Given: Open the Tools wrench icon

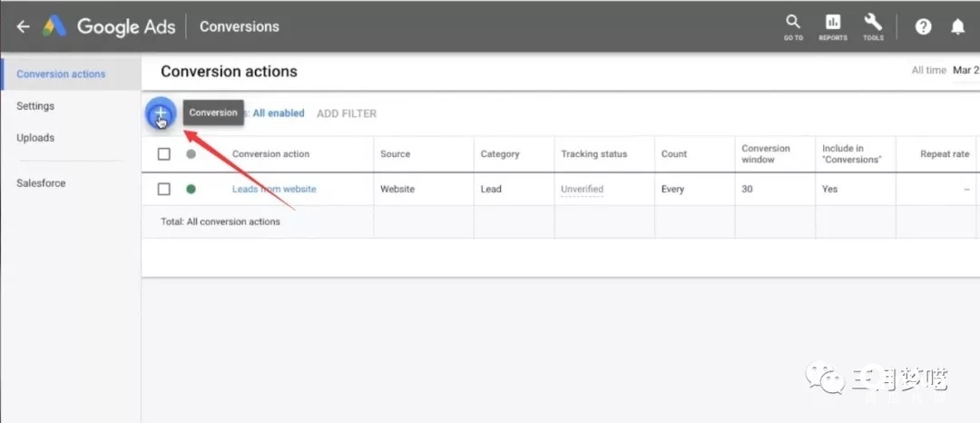Looking at the screenshot, I should 873,25.
